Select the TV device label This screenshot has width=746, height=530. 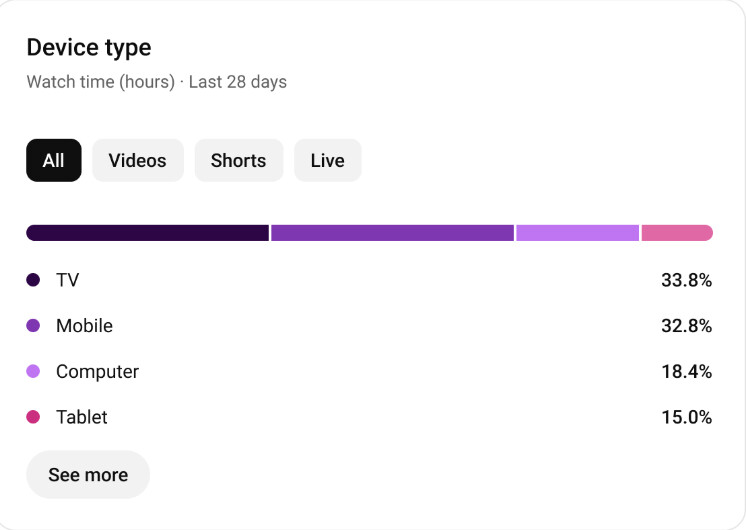pyautogui.click(x=67, y=280)
